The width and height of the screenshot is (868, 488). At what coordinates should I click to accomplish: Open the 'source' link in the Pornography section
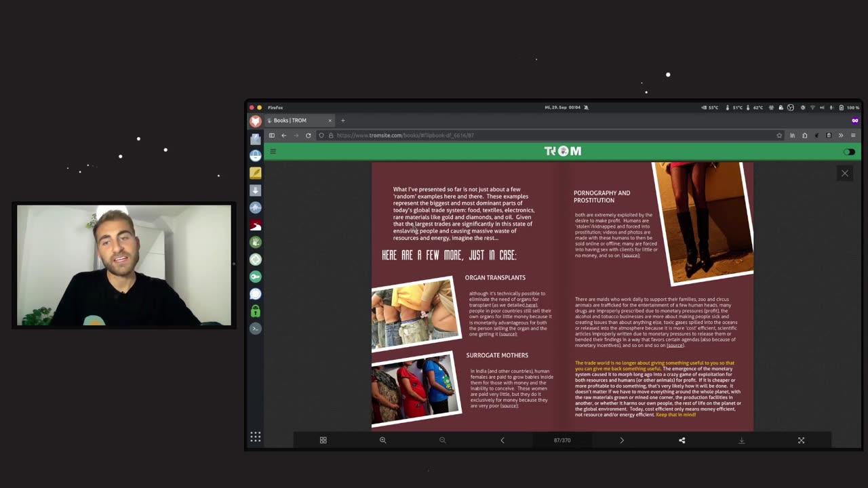(631, 256)
